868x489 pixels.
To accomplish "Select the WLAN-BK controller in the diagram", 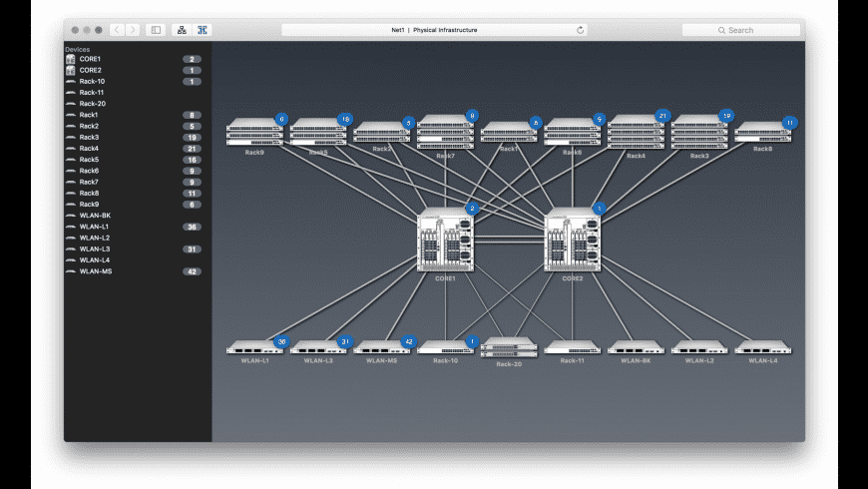I will pos(636,347).
